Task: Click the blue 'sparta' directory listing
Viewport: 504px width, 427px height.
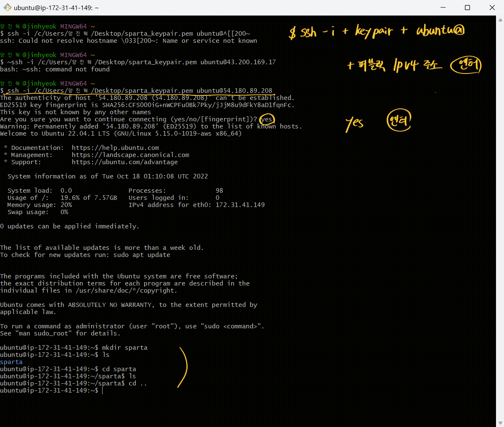Action: click(11, 362)
